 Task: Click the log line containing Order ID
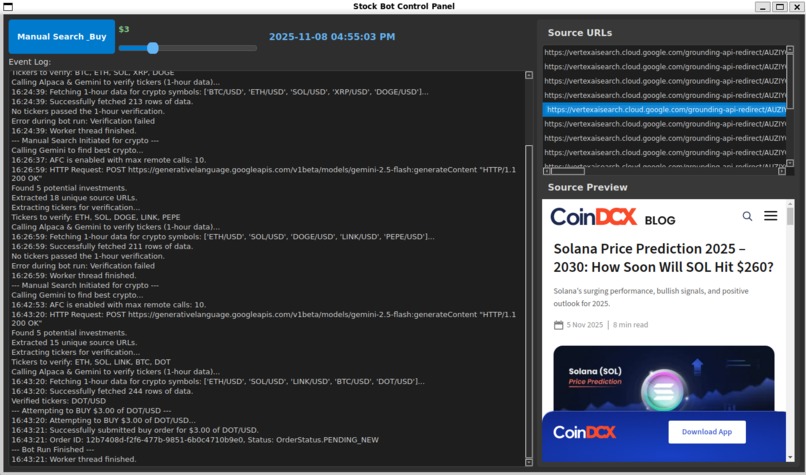pyautogui.click(x=195, y=440)
